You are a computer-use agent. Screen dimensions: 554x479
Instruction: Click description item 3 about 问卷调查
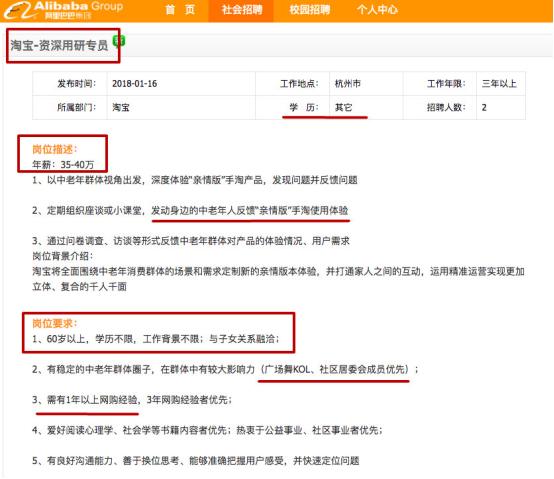click(191, 241)
